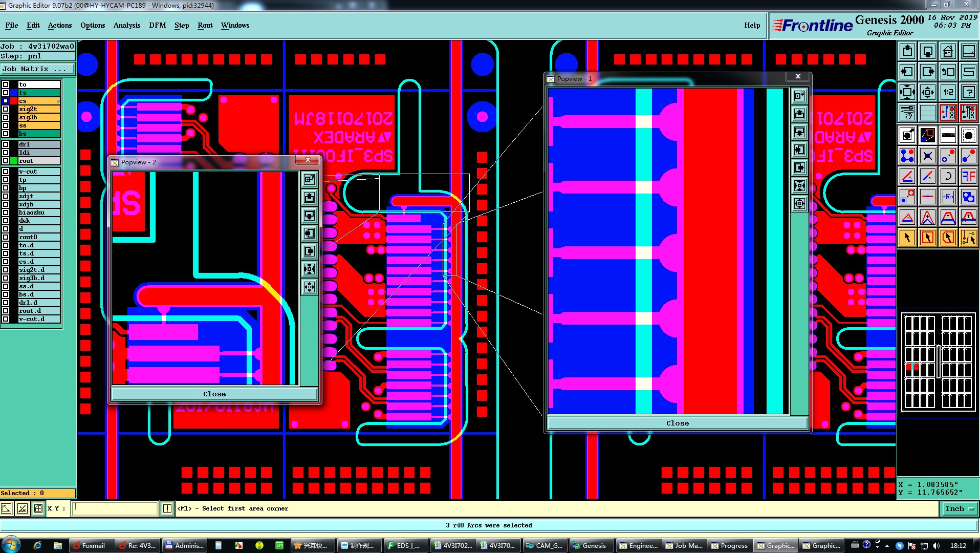
Task: Click the ruler measure tool icon
Action: [948, 135]
